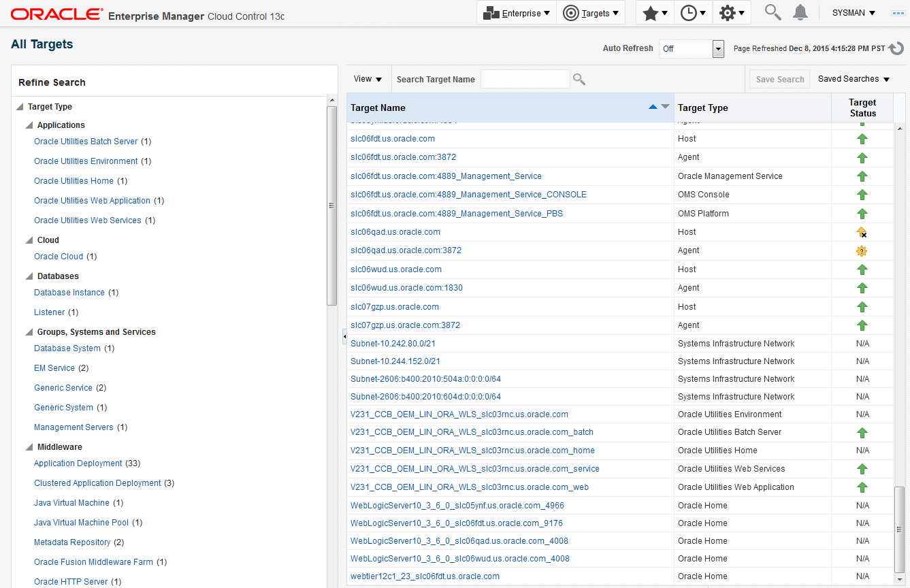Open the Targets menu
Screen dimensions: 910x588
591,13
